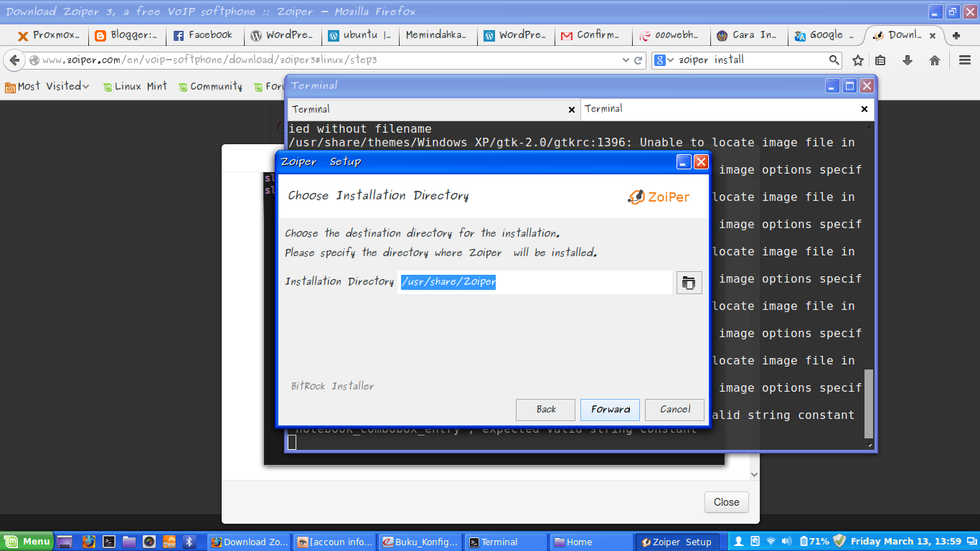Click the clock Friday March 13

click(x=906, y=542)
